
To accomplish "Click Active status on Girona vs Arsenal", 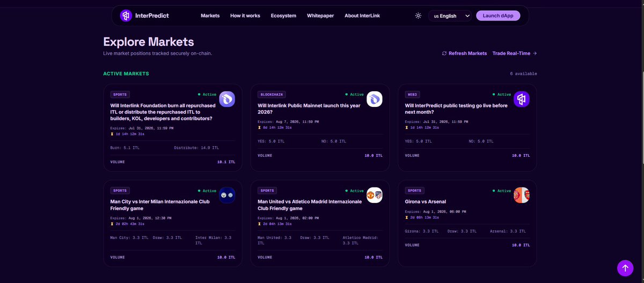I will point(502,191).
